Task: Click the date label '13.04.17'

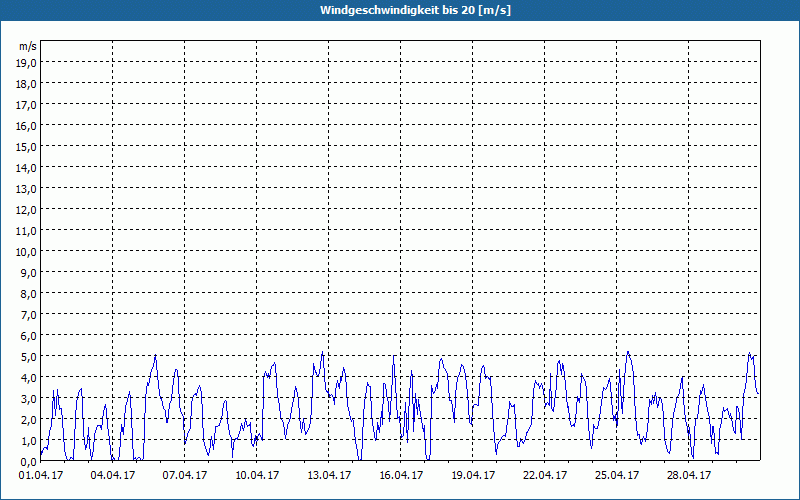Action: 329,475
